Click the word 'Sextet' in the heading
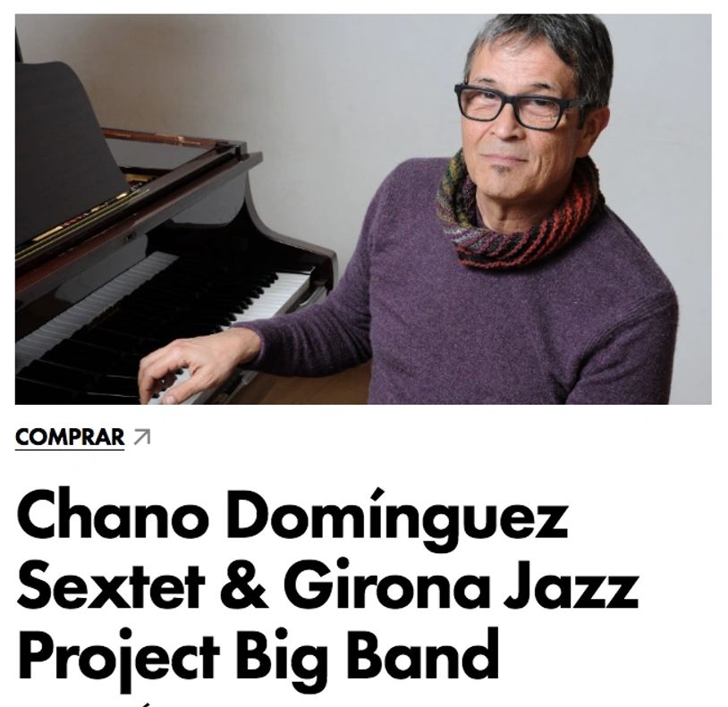The width and height of the screenshot is (728, 707). 111,585
